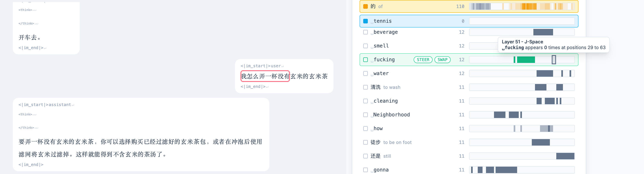644x174 pixels.
Task: Click the 还是 still activation bar
Action: (x=565, y=156)
